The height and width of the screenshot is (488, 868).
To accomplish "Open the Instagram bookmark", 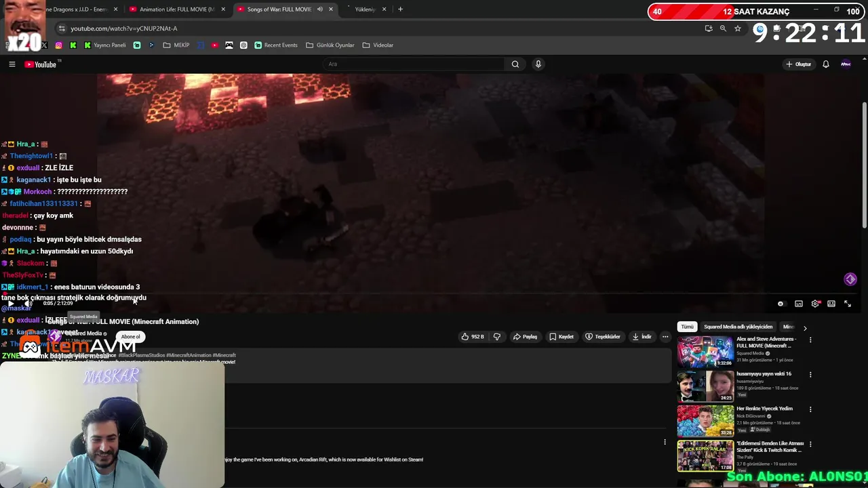I will point(59,45).
